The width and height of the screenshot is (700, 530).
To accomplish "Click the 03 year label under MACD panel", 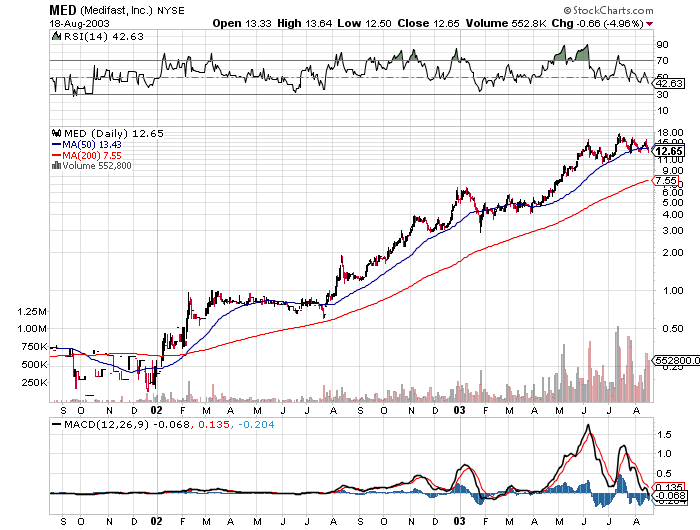I will tap(460, 521).
